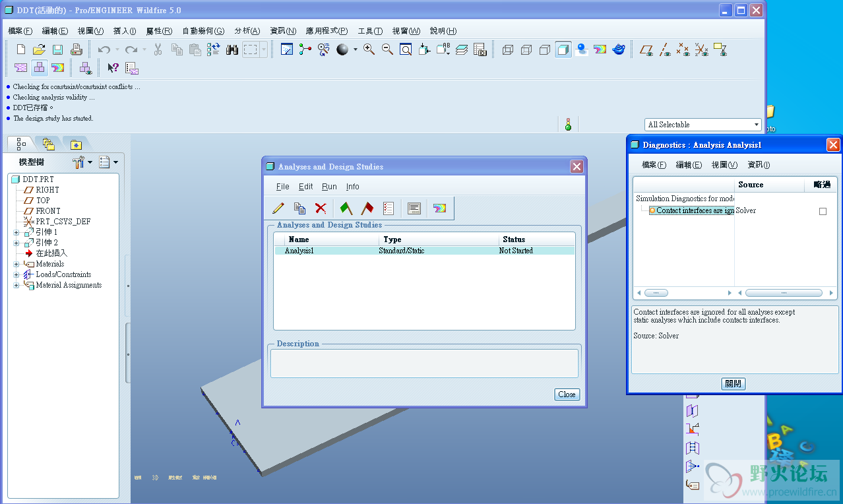Select TOP datum plane in tree
Image resolution: width=843 pixels, height=504 pixels.
point(43,201)
